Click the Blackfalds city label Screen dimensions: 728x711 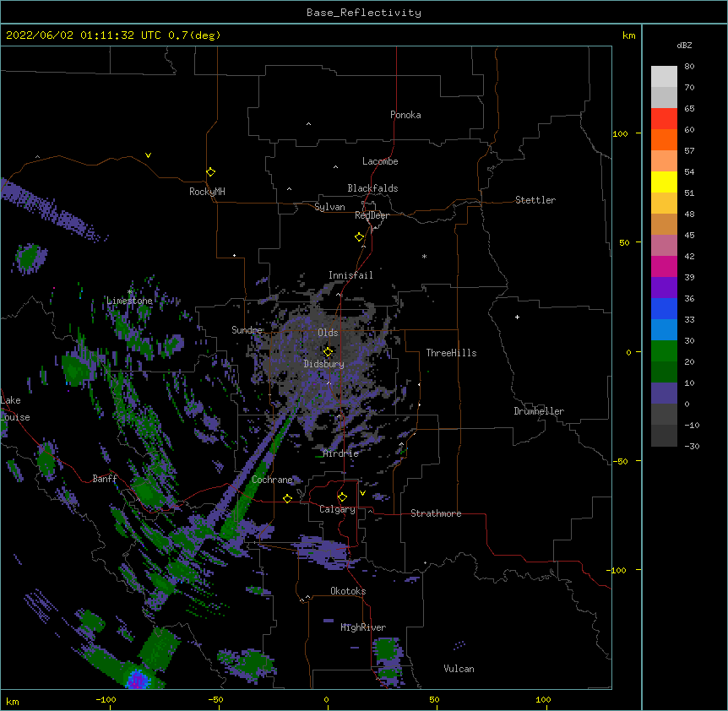click(x=372, y=188)
